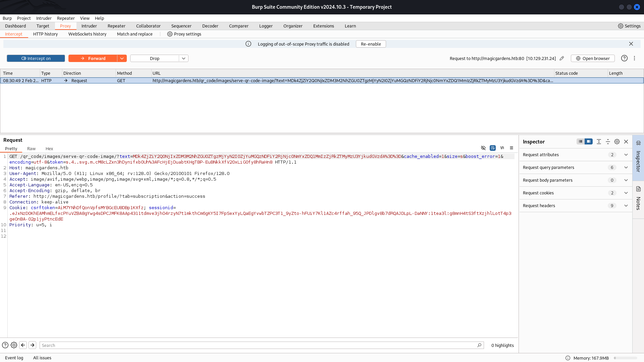The width and height of the screenshot is (644, 362).
Task: Switch Inspector to stacked layout icon
Action: click(x=580, y=141)
